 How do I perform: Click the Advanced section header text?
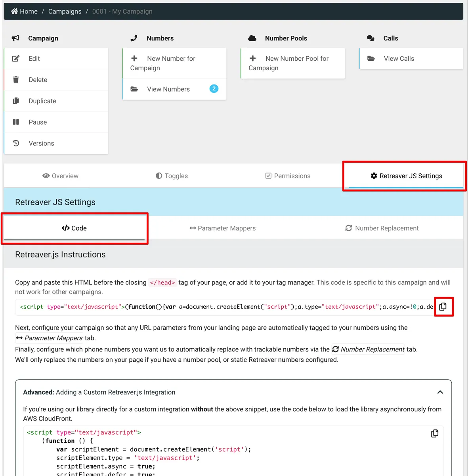[99, 392]
